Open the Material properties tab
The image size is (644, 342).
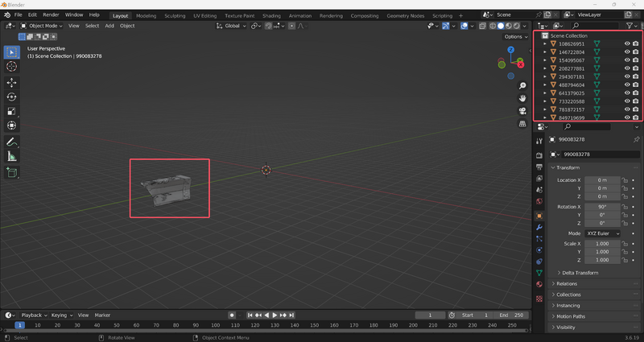point(539,284)
